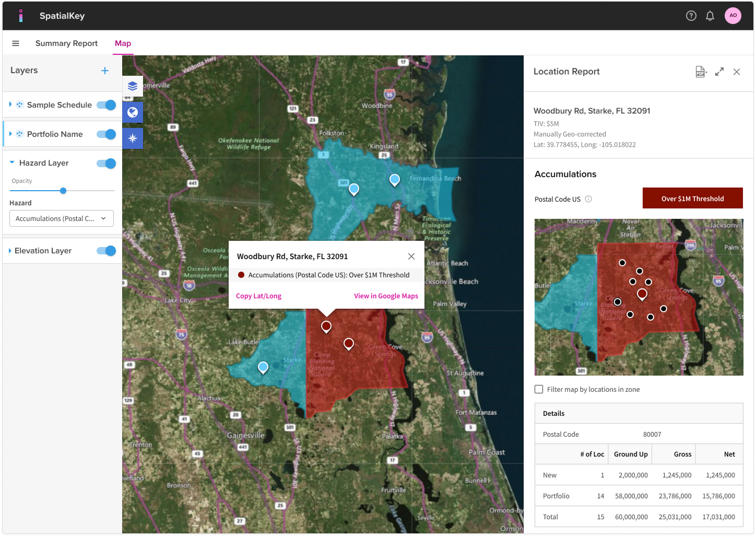Turn off the Sample Schedule layer toggle
Image resolution: width=756 pixels, height=537 pixels.
click(107, 105)
